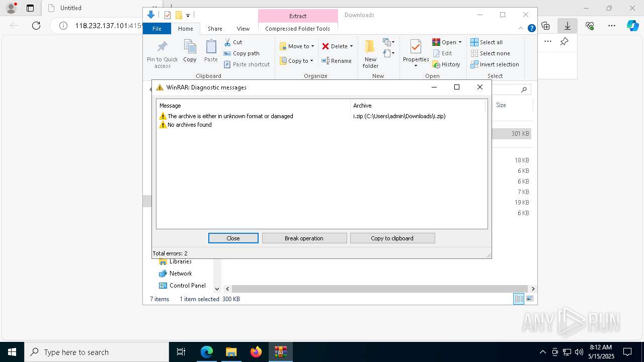Open WinRAR from the taskbar
The height and width of the screenshot is (362, 644).
280,352
